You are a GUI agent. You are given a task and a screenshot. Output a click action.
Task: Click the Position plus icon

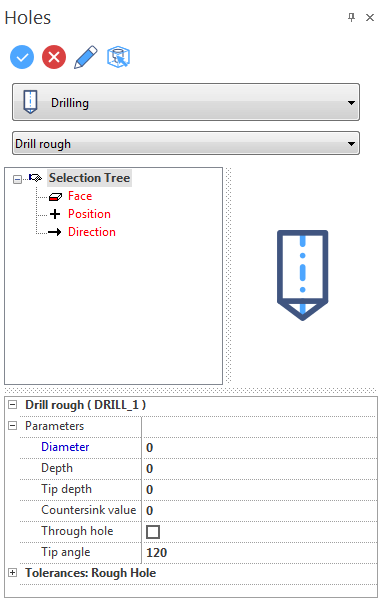click(55, 214)
